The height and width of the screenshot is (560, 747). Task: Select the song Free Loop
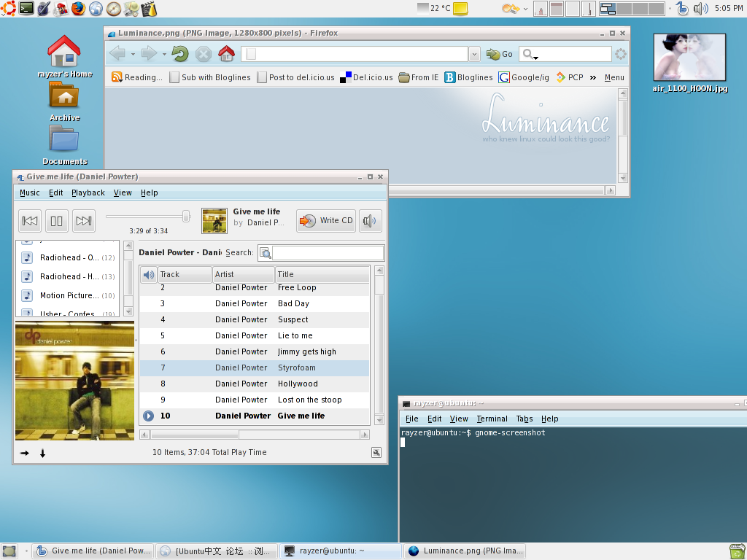[x=255, y=288]
